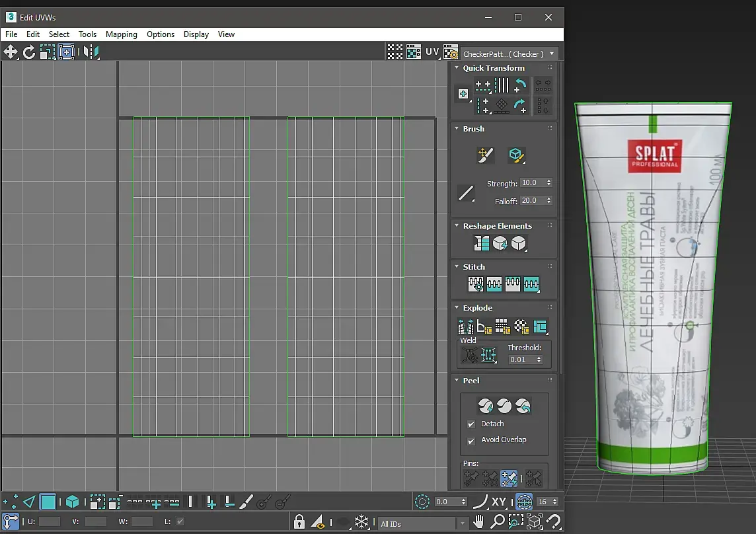
Task: Toggle Select By Element mode cube icon
Action: [72, 502]
